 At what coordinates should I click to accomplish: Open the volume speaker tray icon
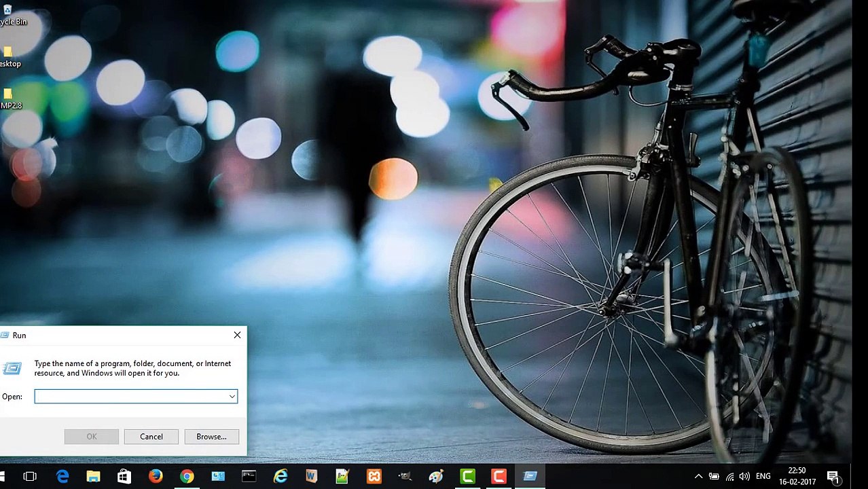[x=744, y=477]
